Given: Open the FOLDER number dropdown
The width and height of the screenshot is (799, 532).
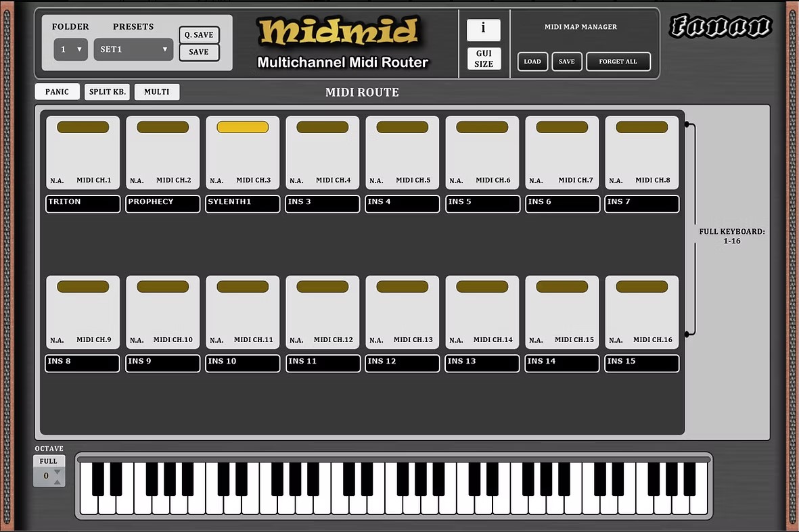Looking at the screenshot, I should [70, 49].
